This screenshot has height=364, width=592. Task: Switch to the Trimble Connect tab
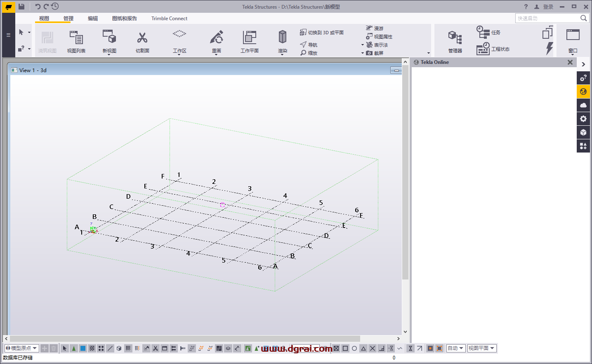click(x=169, y=19)
